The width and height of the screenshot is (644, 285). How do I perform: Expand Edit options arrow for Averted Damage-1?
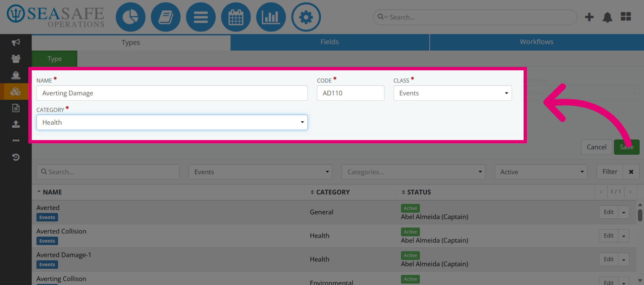[624, 260]
